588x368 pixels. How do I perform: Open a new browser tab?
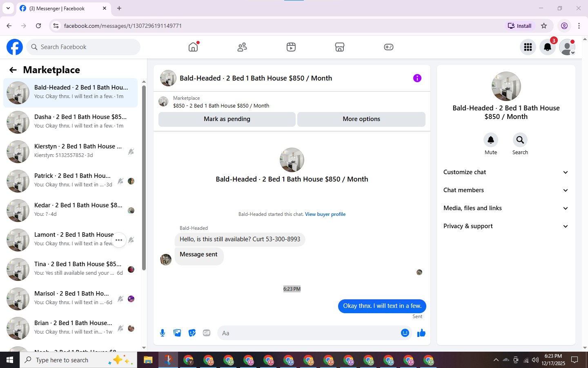[x=119, y=8]
